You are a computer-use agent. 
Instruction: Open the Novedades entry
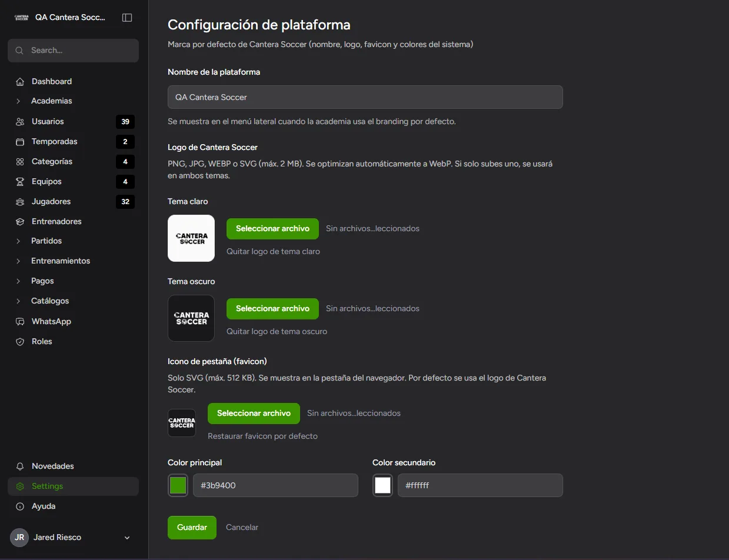[73, 466]
